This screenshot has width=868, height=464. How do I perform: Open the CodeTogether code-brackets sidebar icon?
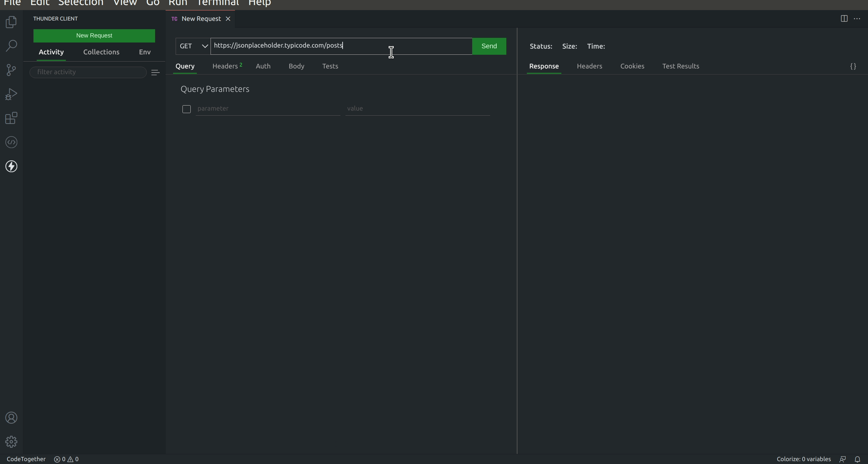(12, 142)
